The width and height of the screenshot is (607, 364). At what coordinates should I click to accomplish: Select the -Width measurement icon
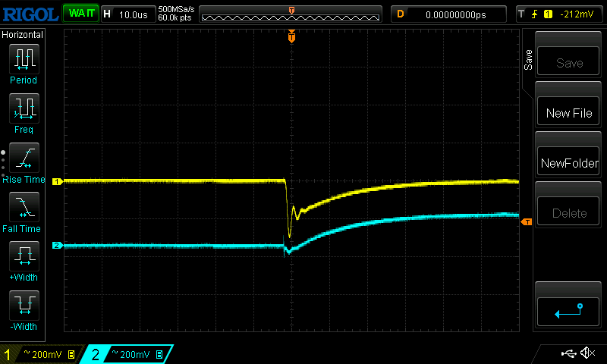point(24,305)
